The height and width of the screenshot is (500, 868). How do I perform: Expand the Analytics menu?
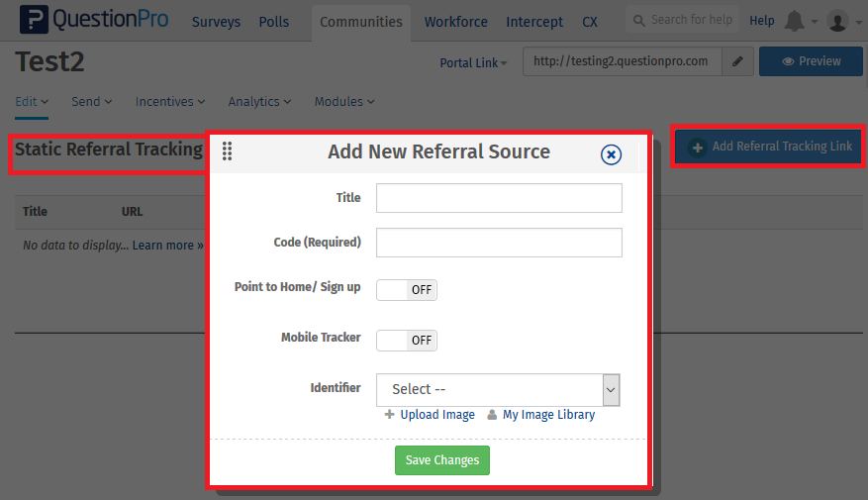(259, 101)
